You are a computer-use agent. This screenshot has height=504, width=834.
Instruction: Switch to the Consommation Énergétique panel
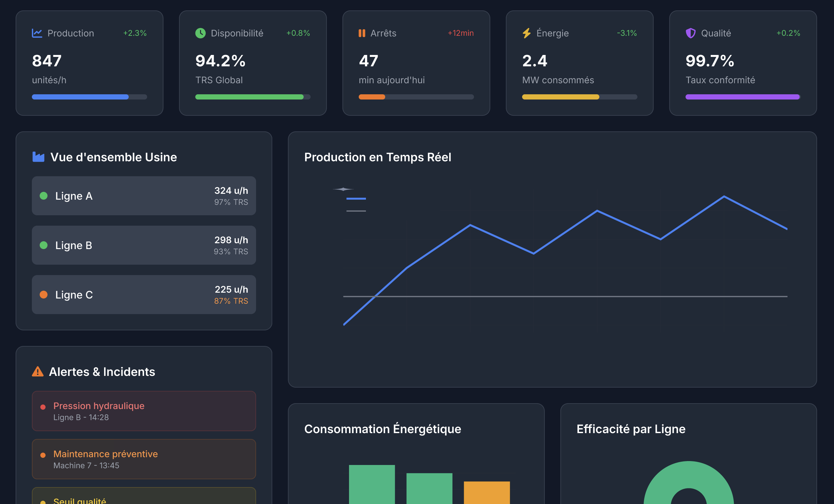[x=383, y=429]
